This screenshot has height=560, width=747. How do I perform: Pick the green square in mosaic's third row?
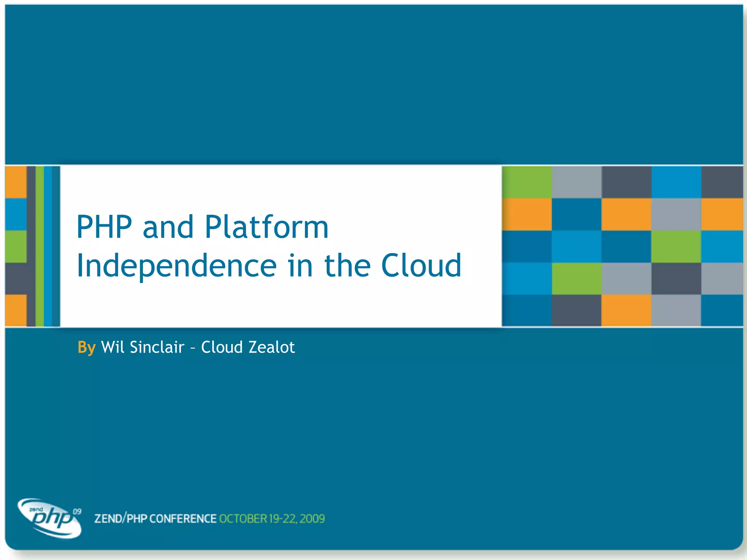coord(676,246)
